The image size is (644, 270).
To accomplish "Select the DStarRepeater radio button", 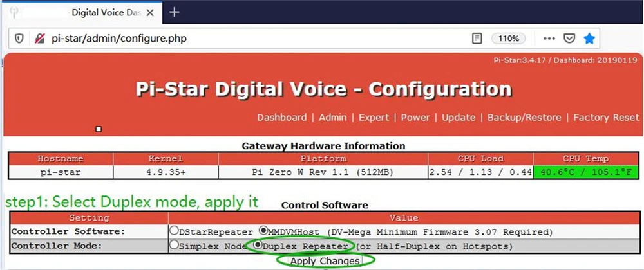I will point(174,231).
